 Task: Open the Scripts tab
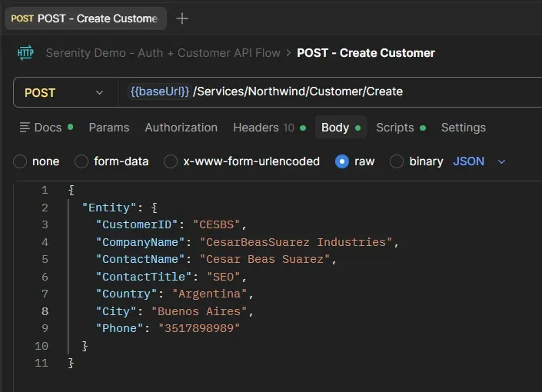tap(401, 128)
